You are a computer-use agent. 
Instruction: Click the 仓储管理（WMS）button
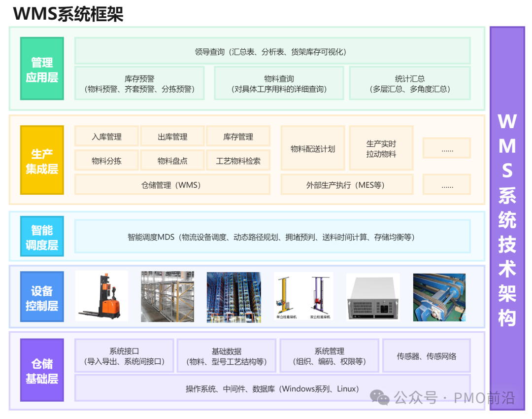(172, 185)
